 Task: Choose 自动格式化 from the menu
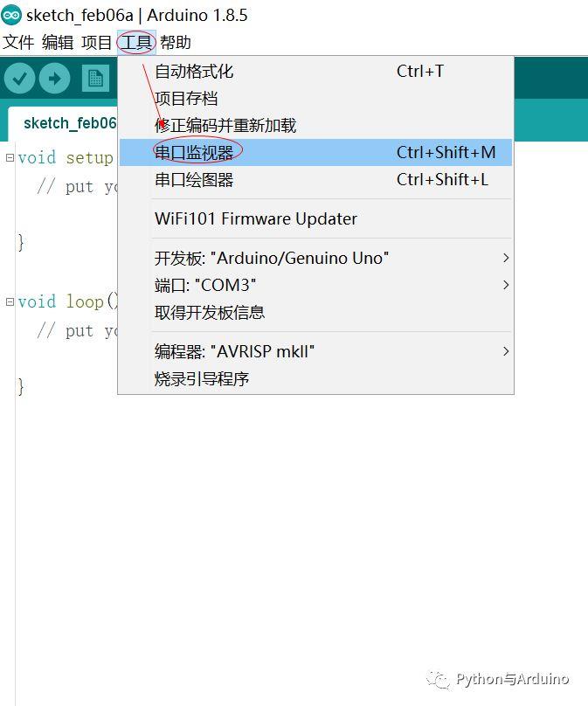tap(315, 71)
